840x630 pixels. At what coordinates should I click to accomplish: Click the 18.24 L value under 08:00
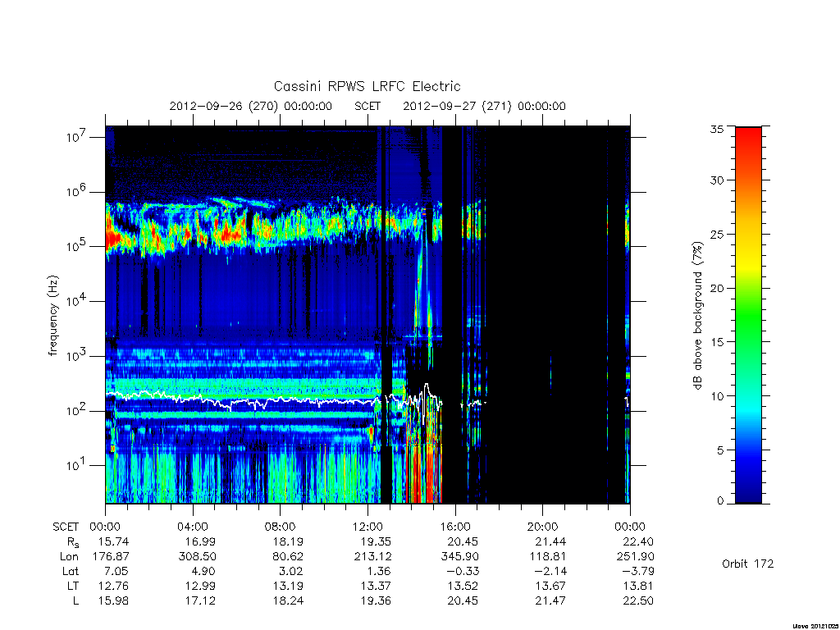coord(288,601)
